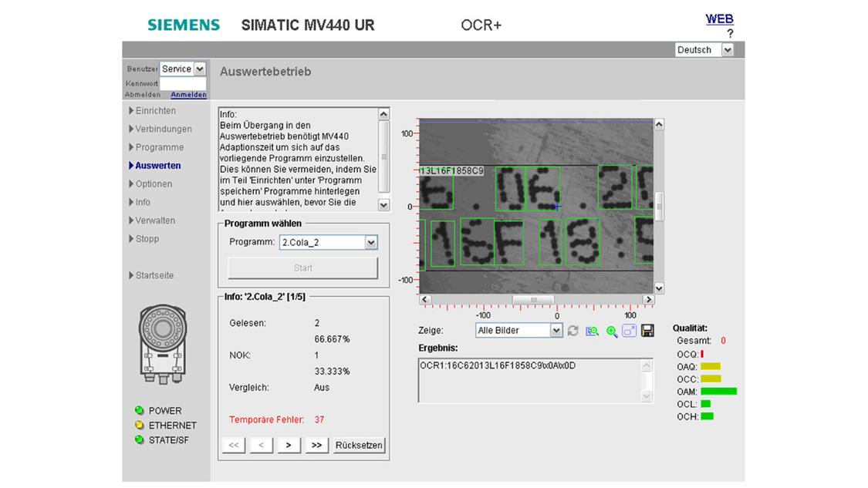Click the 13L16F1858C9 overlay label on image
868x488 pixels.
[451, 171]
